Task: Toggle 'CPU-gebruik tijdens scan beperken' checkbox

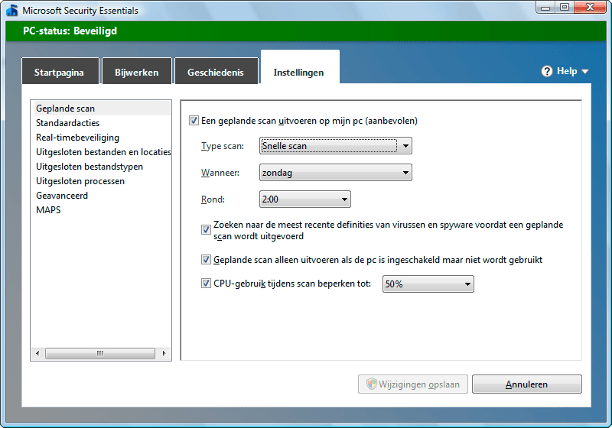Action: tap(206, 283)
